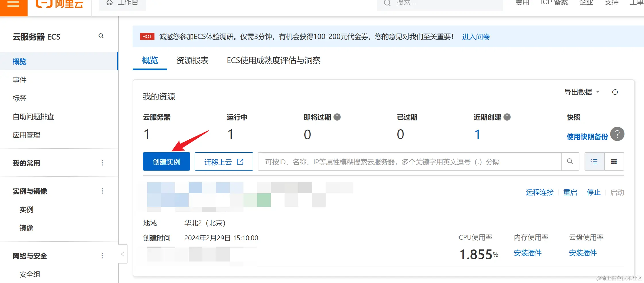This screenshot has width=644, height=283.
Task: Collapse the 实例与镜像 section
Action: coord(30,191)
